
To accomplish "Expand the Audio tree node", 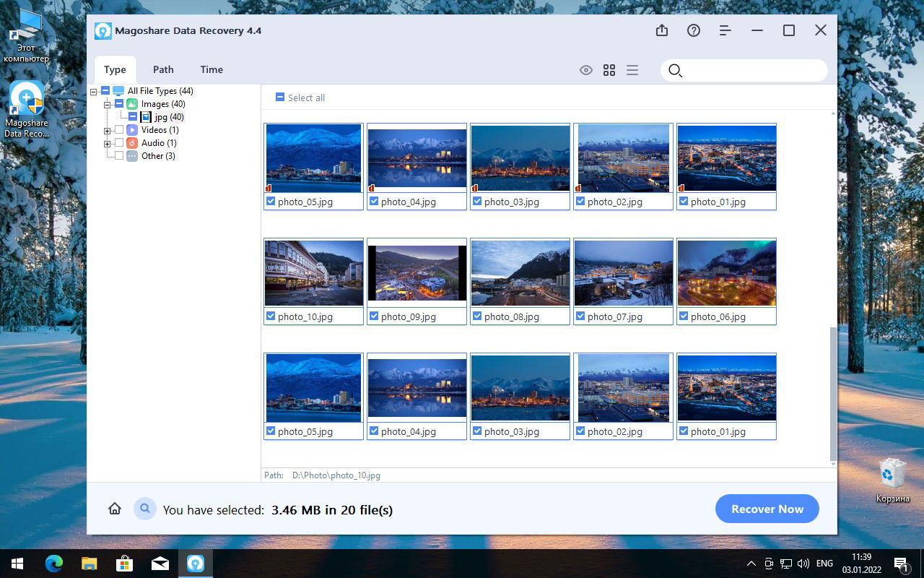I will 107,144.
